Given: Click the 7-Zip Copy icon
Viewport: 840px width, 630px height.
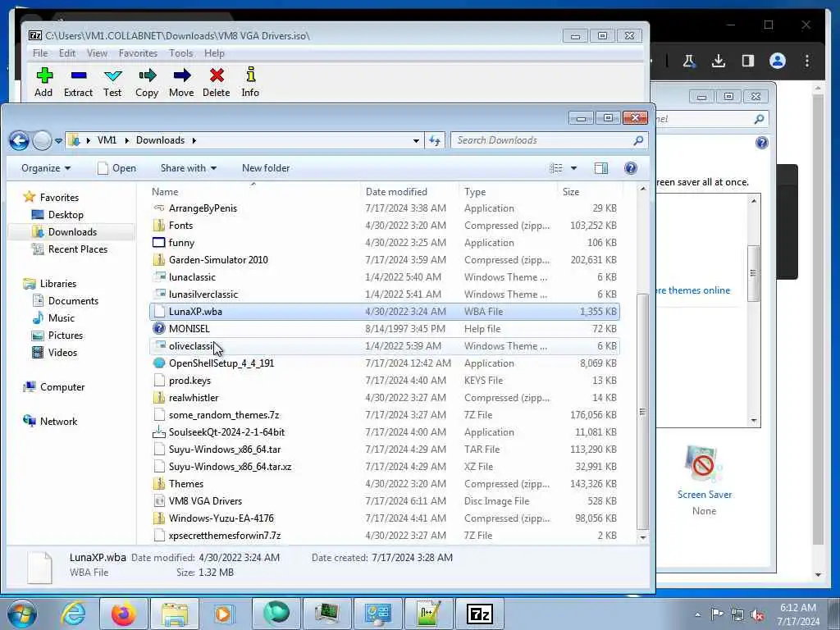Looking at the screenshot, I should coord(147,75).
